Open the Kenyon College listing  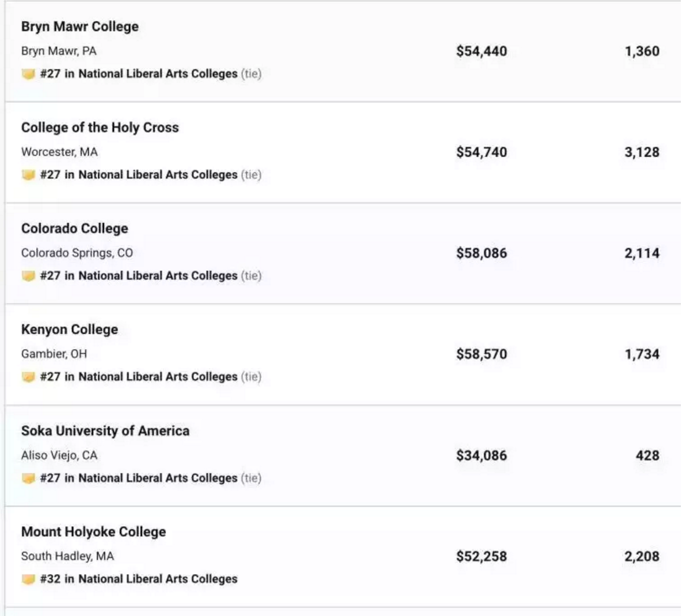69,330
